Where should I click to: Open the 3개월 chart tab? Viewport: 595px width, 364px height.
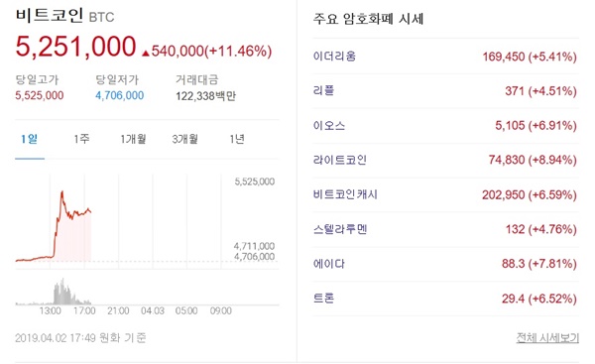(x=184, y=139)
